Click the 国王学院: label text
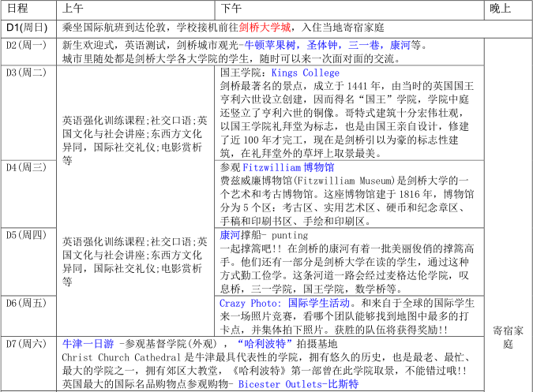Viewport: 533px width, 392px height. [244, 73]
